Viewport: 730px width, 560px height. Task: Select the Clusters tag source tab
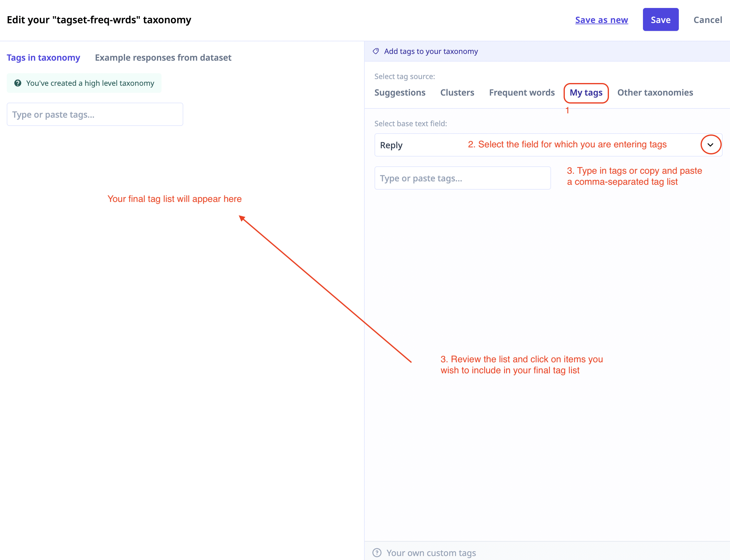457,92
